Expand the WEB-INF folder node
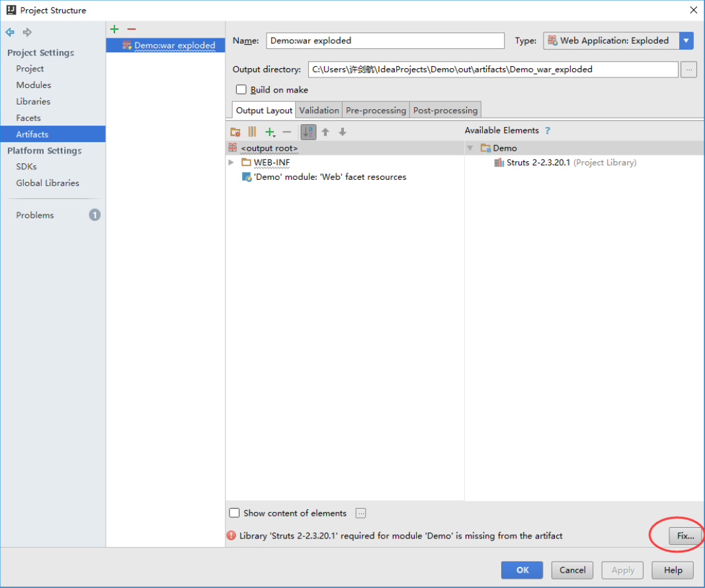705x588 pixels. tap(231, 162)
